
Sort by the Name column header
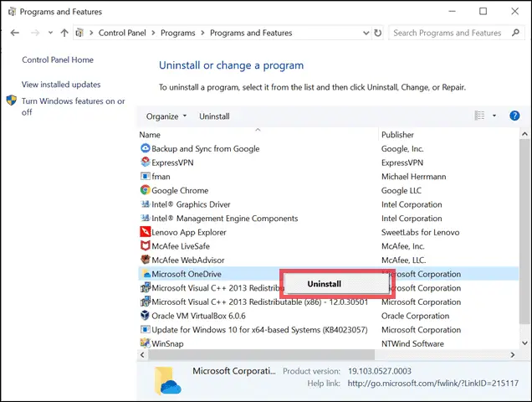(x=150, y=135)
